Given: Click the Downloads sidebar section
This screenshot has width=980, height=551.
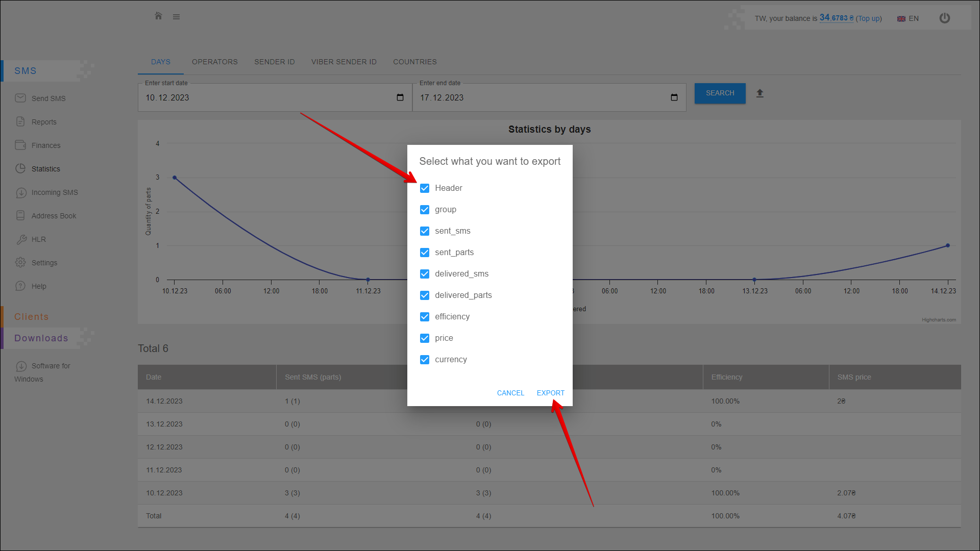Looking at the screenshot, I should point(41,338).
